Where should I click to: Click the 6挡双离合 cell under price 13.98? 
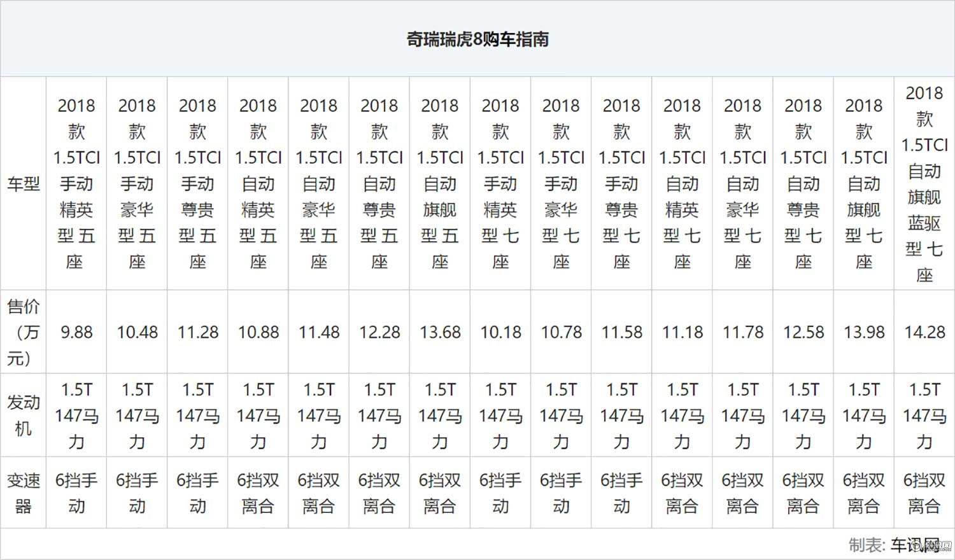pyautogui.click(x=864, y=493)
